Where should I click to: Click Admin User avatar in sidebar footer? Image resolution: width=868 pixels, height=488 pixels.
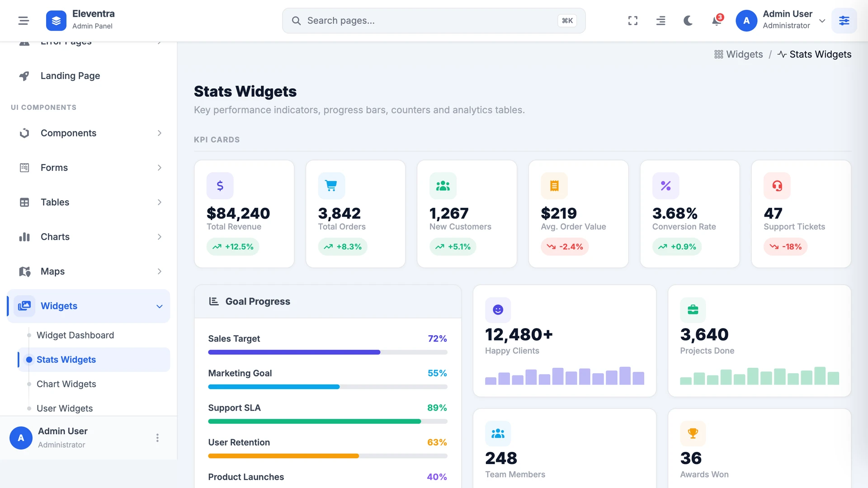21,438
